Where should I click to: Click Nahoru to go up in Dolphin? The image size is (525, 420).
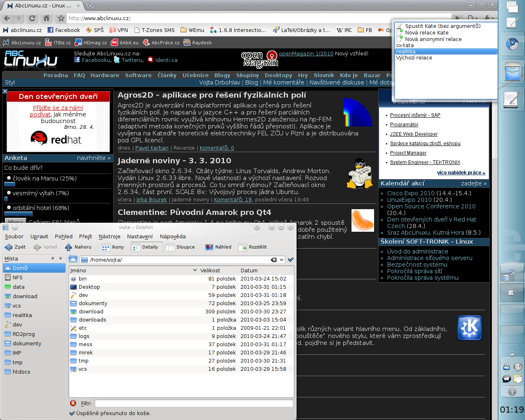point(78,247)
